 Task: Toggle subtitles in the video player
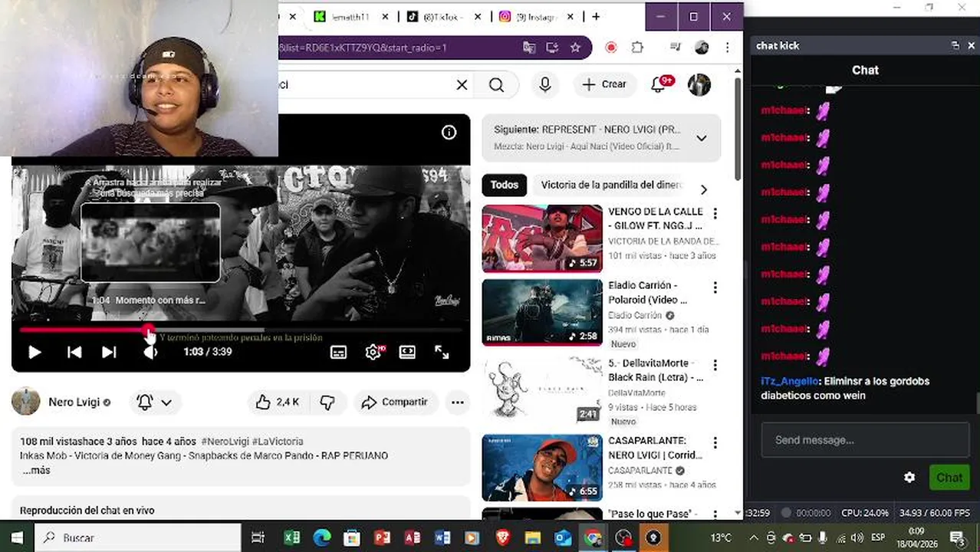[338, 352]
